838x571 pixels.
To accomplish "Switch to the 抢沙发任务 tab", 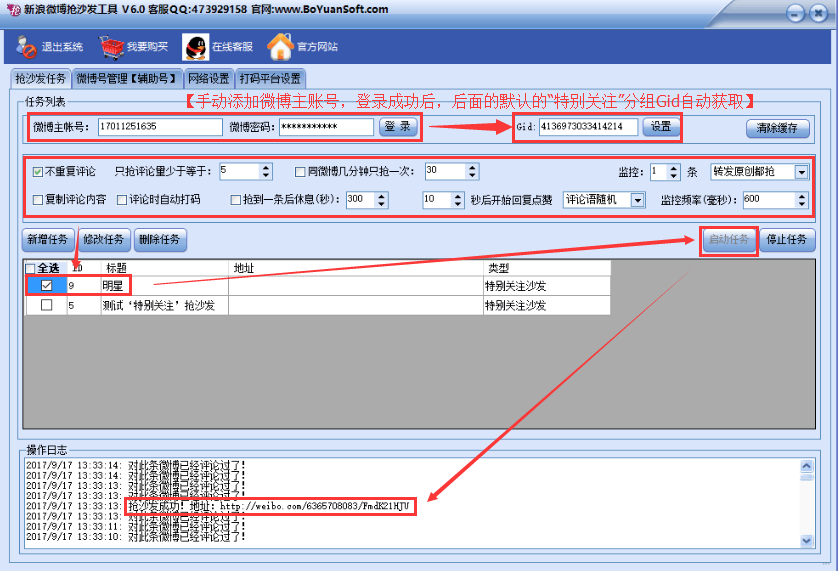I will pos(40,79).
